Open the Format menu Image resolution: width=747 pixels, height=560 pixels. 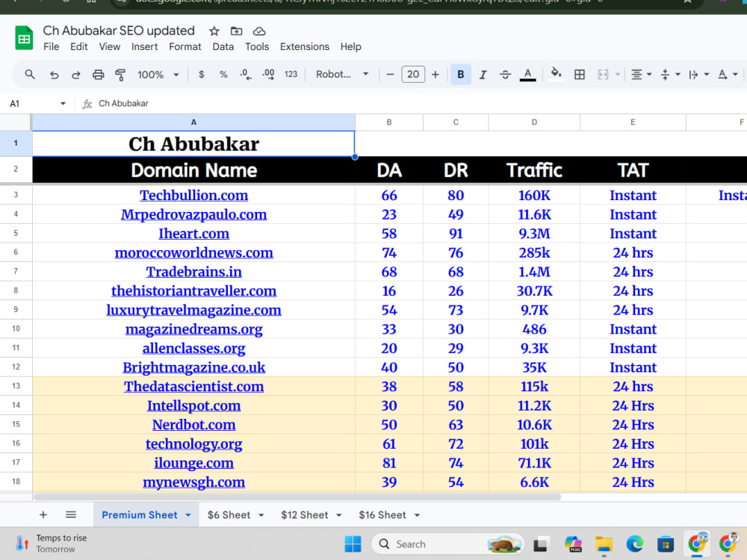pos(185,46)
